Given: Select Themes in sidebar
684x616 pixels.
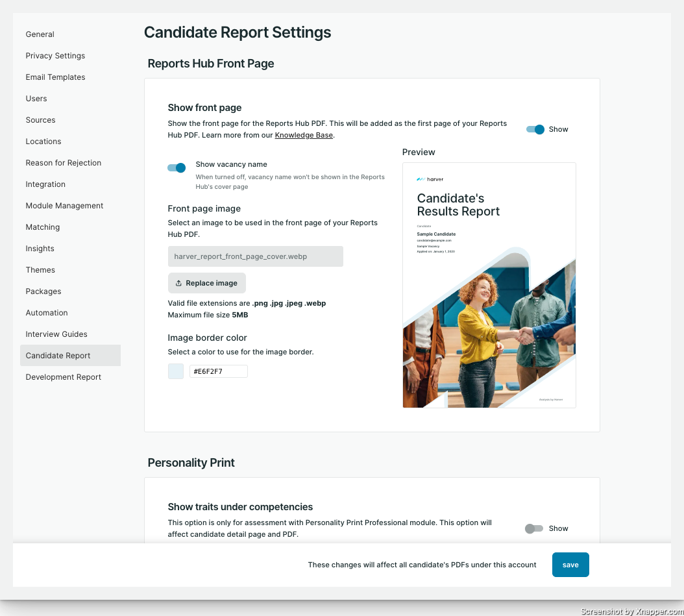Looking at the screenshot, I should (40, 269).
